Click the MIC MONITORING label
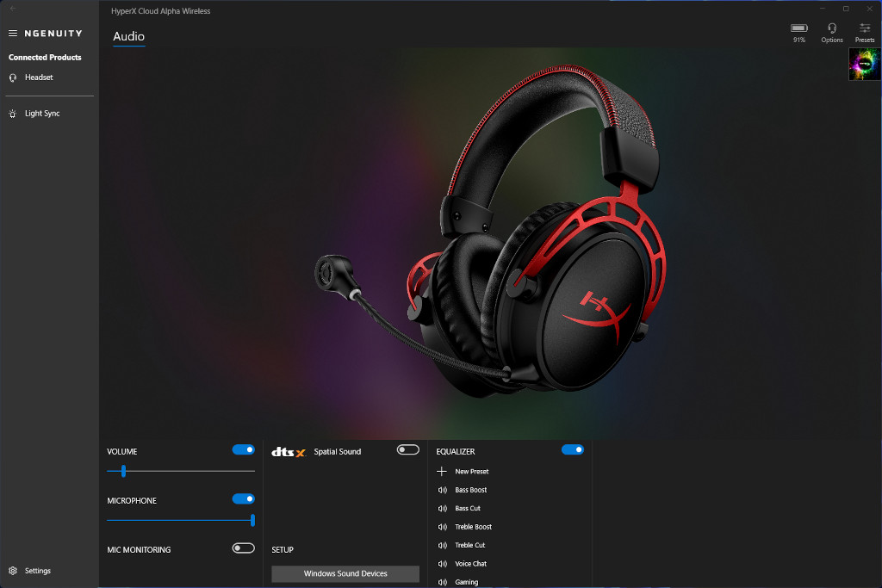882x588 pixels. (139, 550)
